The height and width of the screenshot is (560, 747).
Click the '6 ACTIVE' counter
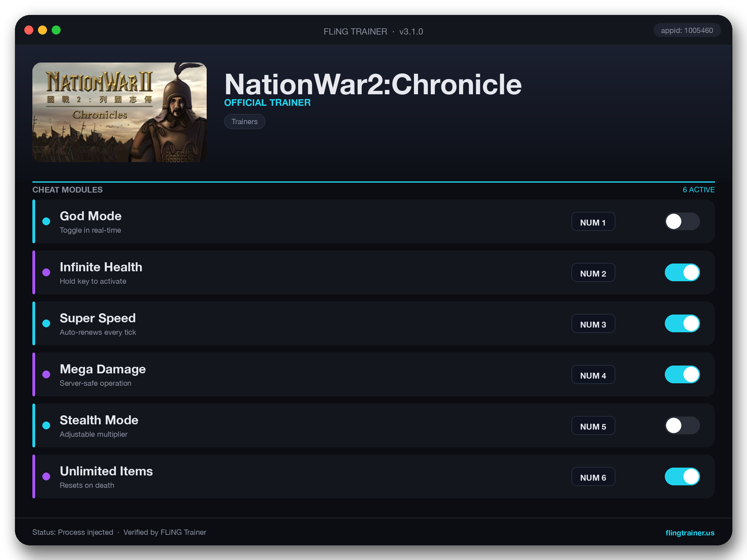coord(699,190)
